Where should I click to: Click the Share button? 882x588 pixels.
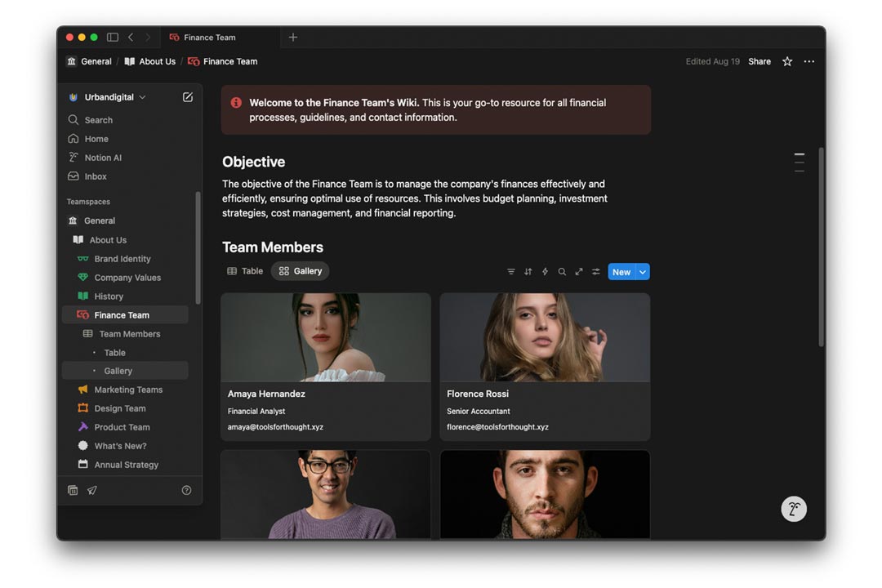point(759,61)
